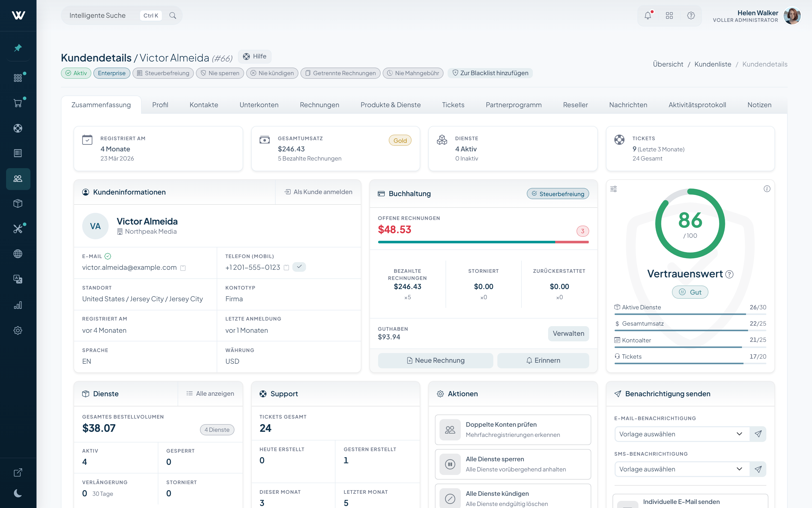Click the Intelligente Suche field
812x508 pixels.
tap(122, 15)
